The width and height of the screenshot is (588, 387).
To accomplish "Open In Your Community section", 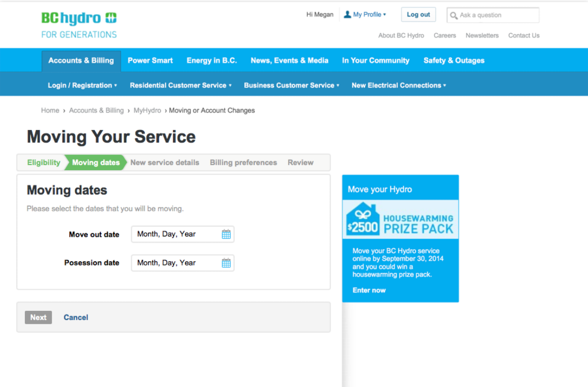I will coord(376,61).
